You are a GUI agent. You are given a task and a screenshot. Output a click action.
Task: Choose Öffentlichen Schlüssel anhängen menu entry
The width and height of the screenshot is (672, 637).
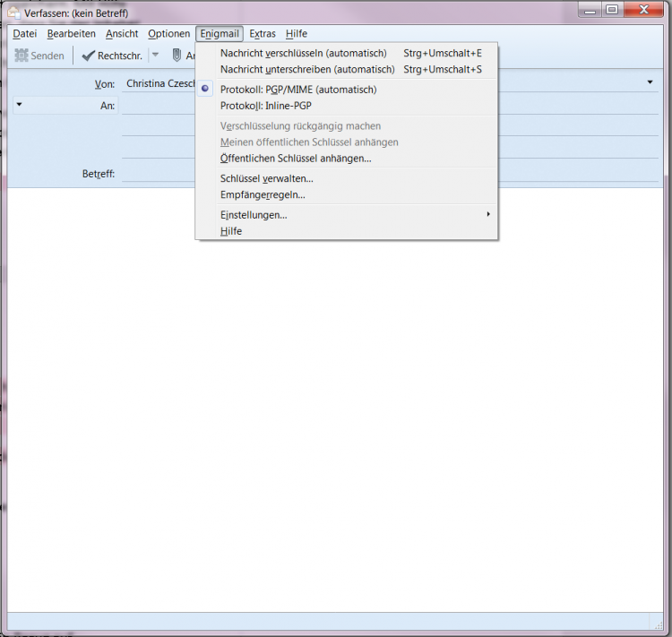click(x=296, y=159)
